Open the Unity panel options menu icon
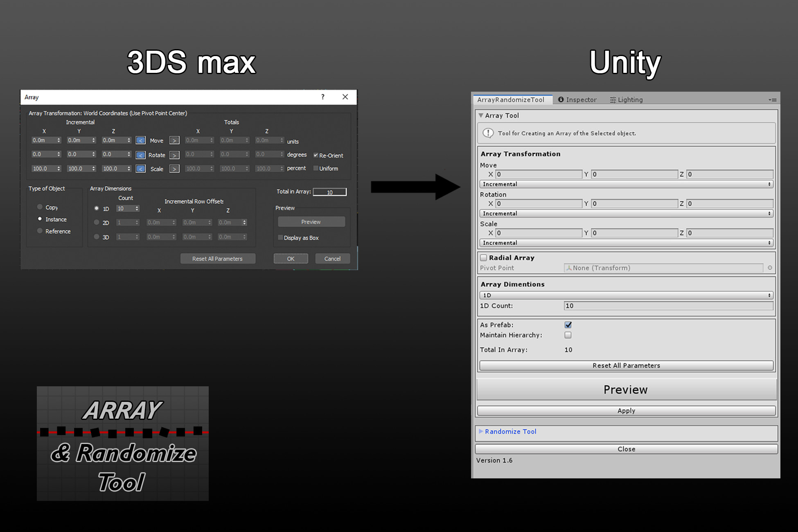This screenshot has width=798, height=532. coord(772,100)
